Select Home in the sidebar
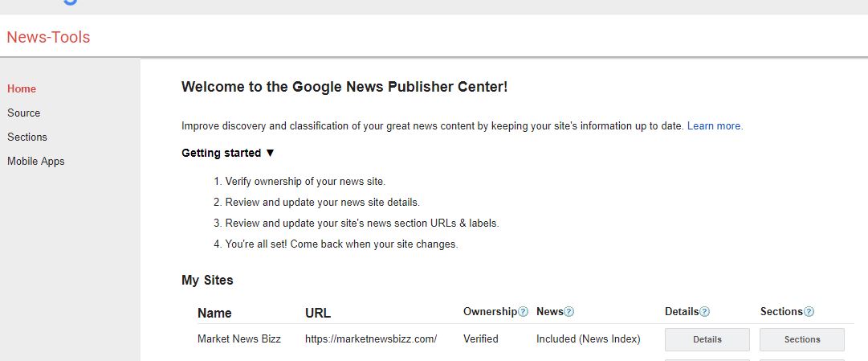This screenshot has height=361, width=868. [22, 88]
